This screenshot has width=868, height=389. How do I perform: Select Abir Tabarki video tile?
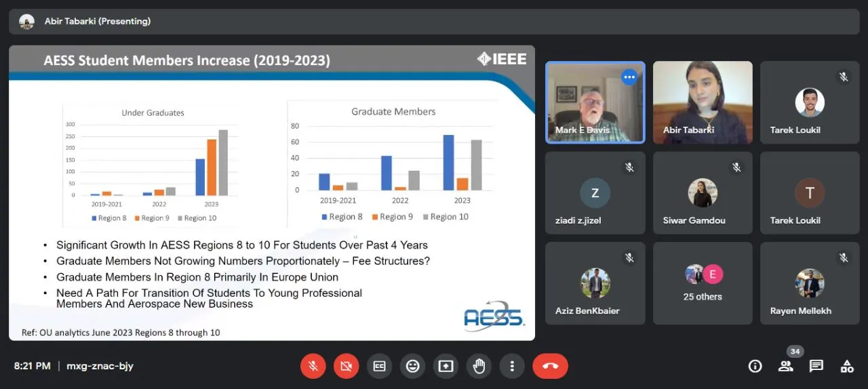click(x=703, y=102)
